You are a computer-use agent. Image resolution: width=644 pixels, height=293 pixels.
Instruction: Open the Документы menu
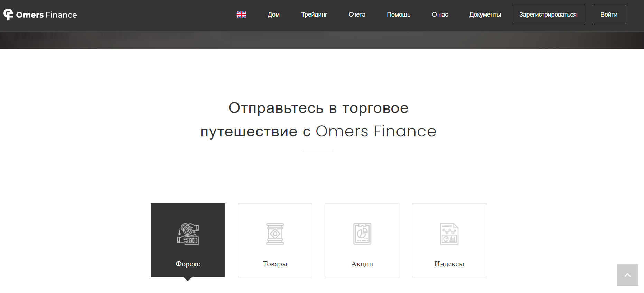coord(485,15)
